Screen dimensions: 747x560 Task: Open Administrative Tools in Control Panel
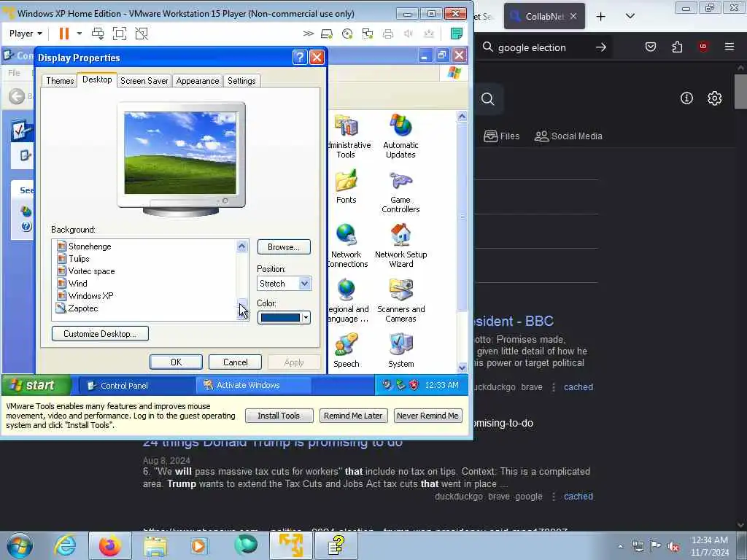pyautogui.click(x=347, y=137)
